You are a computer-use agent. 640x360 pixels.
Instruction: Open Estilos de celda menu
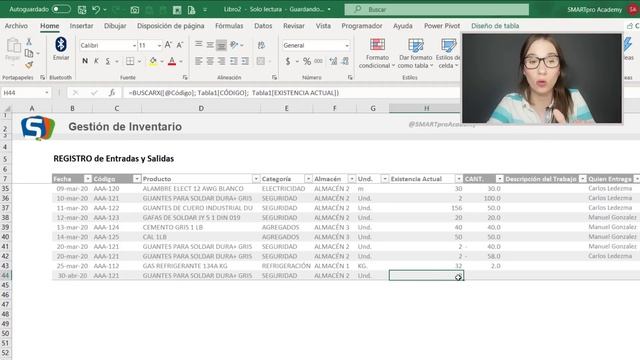[x=448, y=53]
